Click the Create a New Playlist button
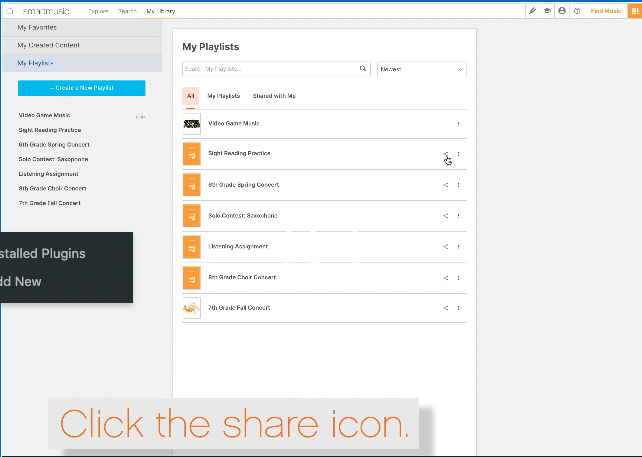The width and height of the screenshot is (642, 457). (81, 89)
